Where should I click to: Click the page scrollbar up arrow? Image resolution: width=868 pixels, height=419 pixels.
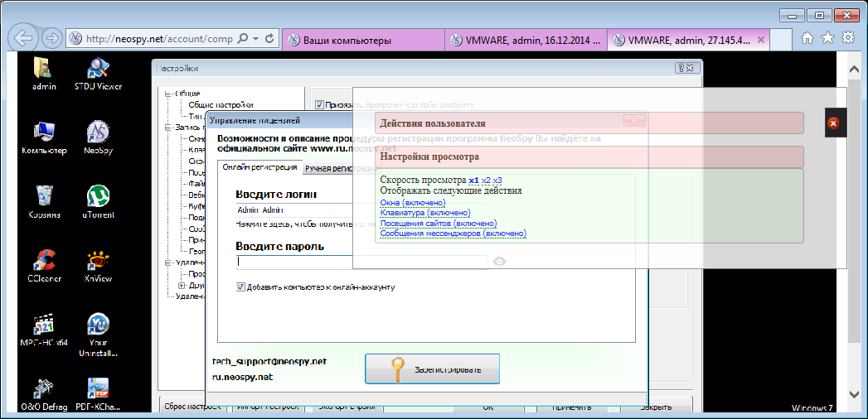(854, 69)
